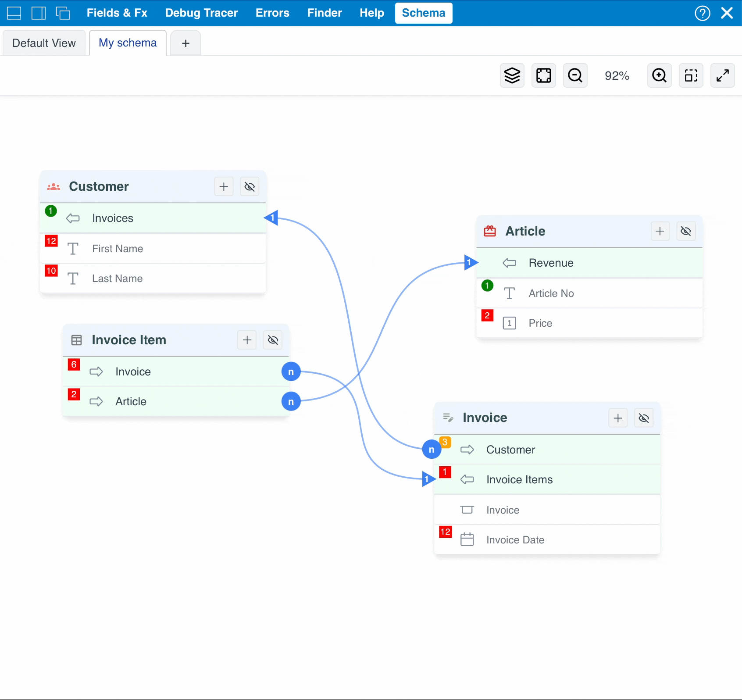The width and height of the screenshot is (742, 700).
Task: Open the help question mark icon
Action: (x=703, y=13)
